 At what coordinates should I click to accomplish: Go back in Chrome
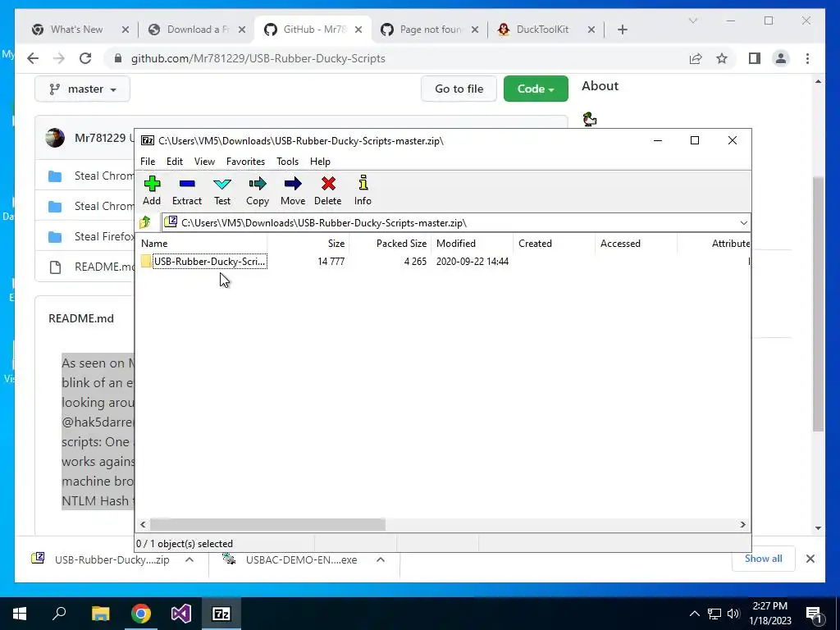click(33, 58)
